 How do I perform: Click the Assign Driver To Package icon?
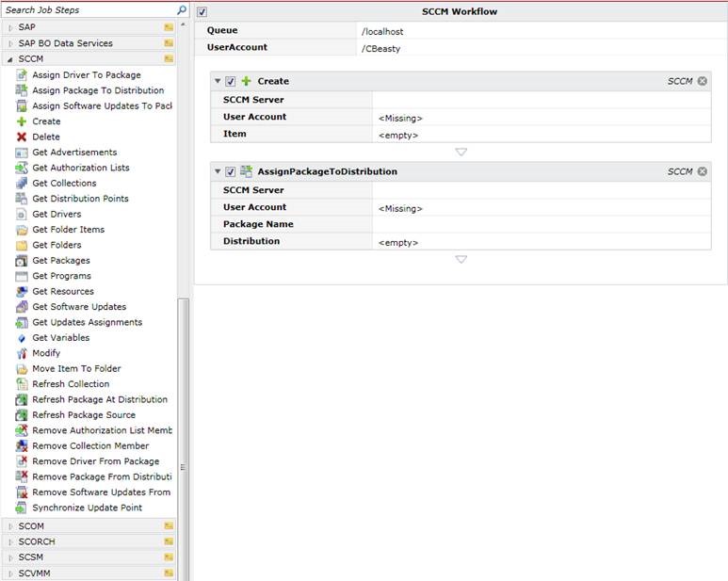tap(22, 74)
